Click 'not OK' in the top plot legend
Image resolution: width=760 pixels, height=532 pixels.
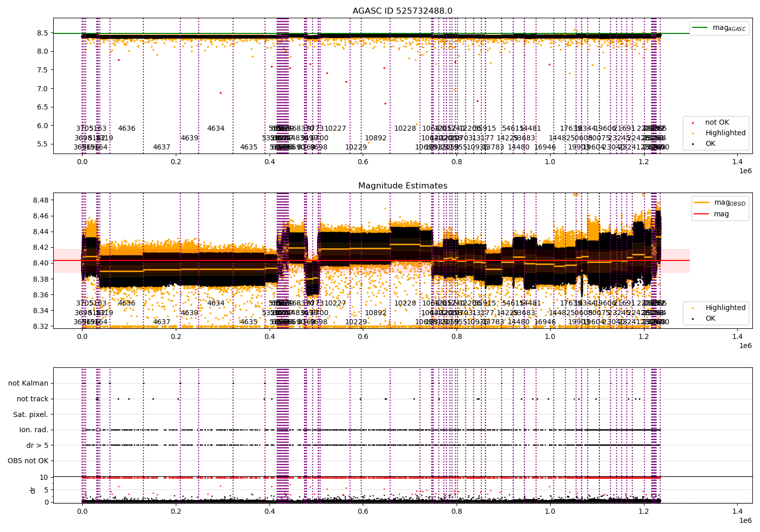pyautogui.click(x=717, y=123)
